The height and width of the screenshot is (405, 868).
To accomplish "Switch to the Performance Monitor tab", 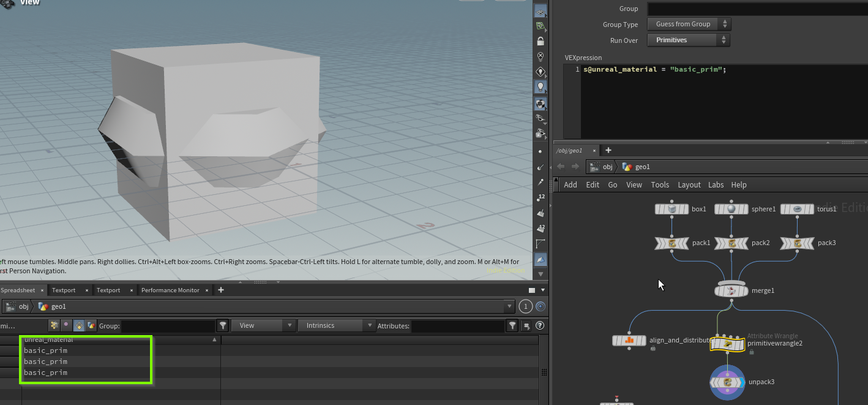I will pos(170,290).
